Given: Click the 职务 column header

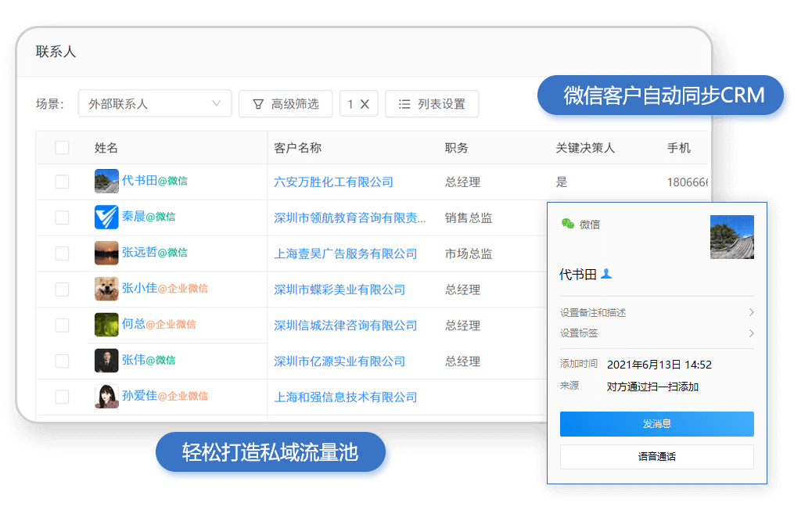Looking at the screenshot, I should click(456, 148).
